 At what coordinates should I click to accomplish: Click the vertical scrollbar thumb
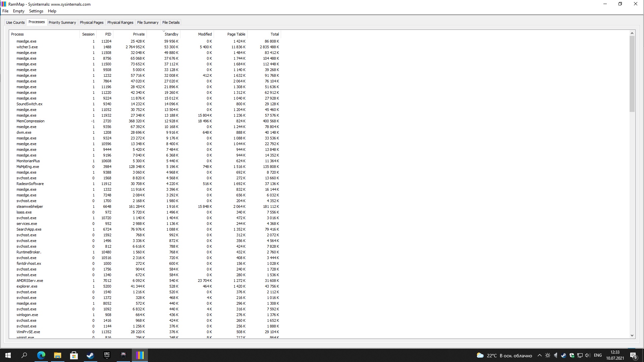tap(632, 74)
